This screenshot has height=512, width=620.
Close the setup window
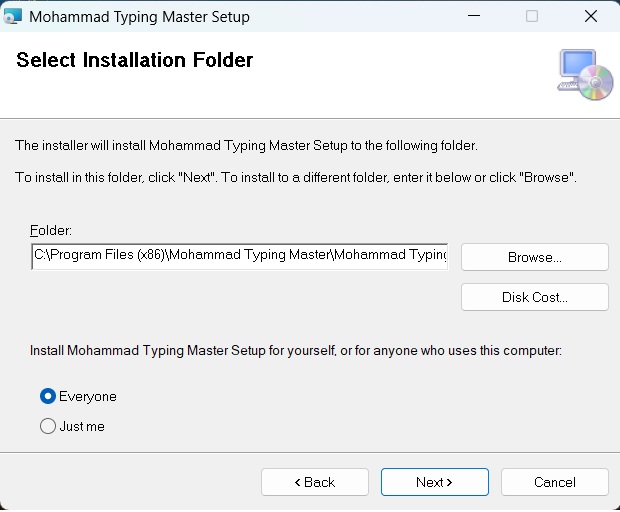coord(591,16)
